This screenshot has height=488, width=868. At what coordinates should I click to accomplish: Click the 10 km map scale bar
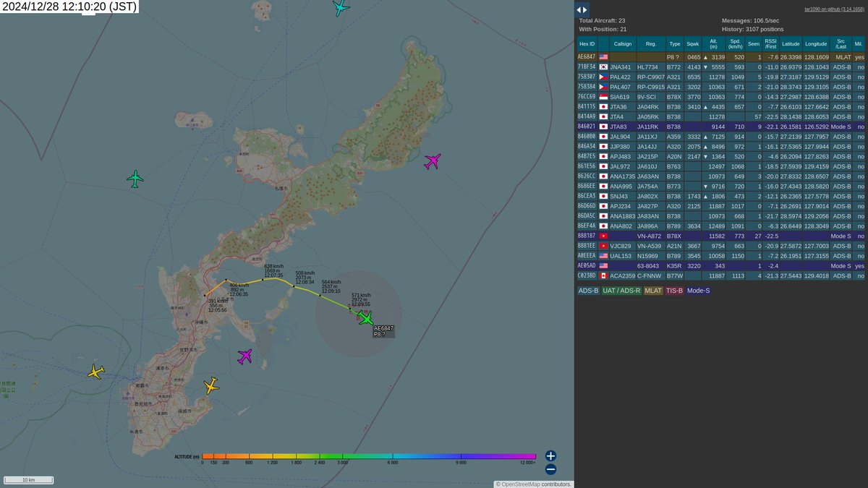click(29, 480)
